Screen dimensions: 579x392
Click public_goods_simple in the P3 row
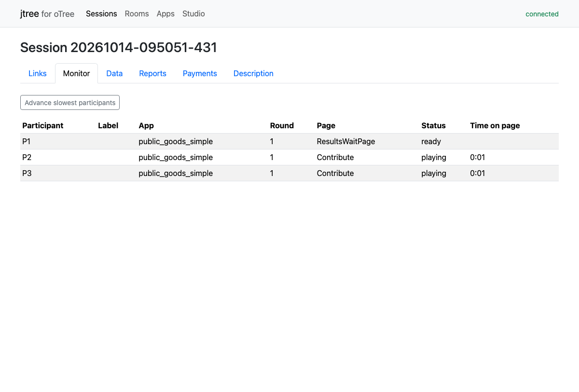[x=176, y=173]
